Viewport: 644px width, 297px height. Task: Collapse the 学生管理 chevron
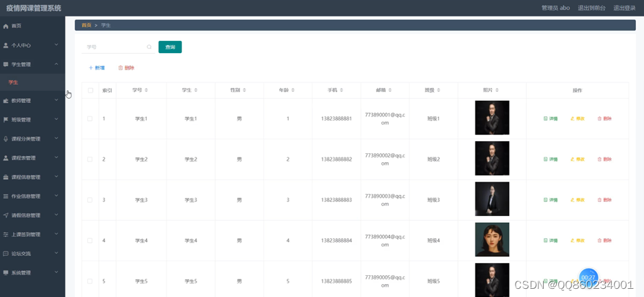[x=57, y=64]
